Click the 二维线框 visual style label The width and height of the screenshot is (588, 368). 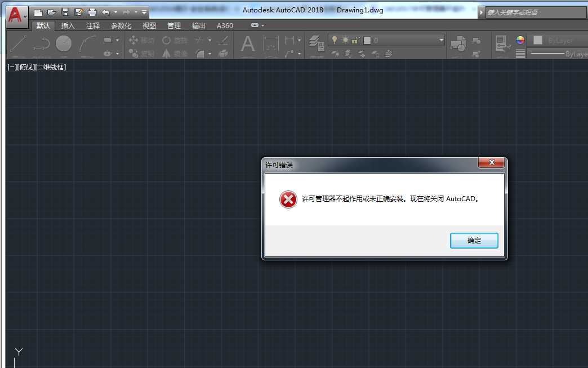(51, 66)
